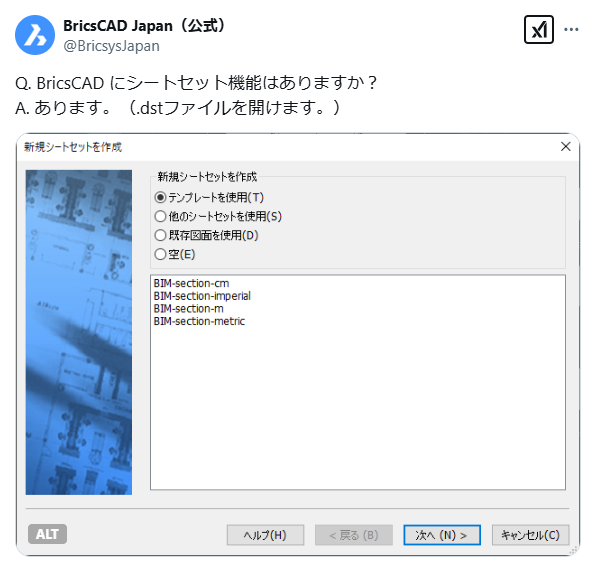The width and height of the screenshot is (596, 563).
Task: Close the 新規シートセットを作成 dialog
Action: (x=566, y=146)
